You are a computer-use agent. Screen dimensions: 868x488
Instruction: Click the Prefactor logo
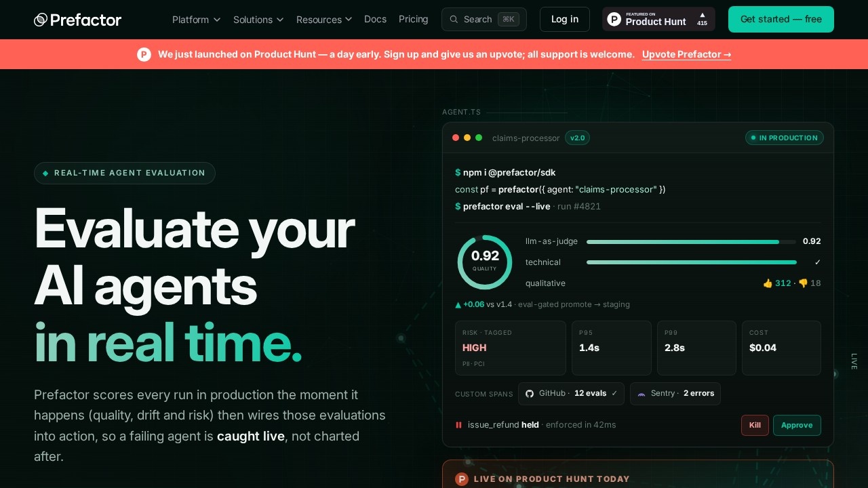[x=77, y=20]
